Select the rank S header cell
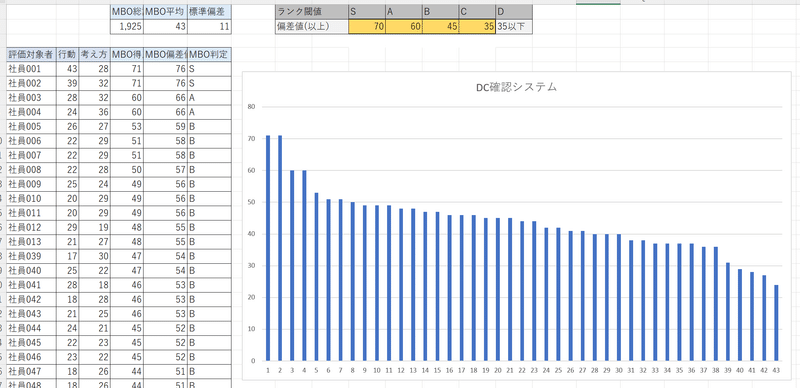The height and width of the screenshot is (388, 800). pos(367,11)
